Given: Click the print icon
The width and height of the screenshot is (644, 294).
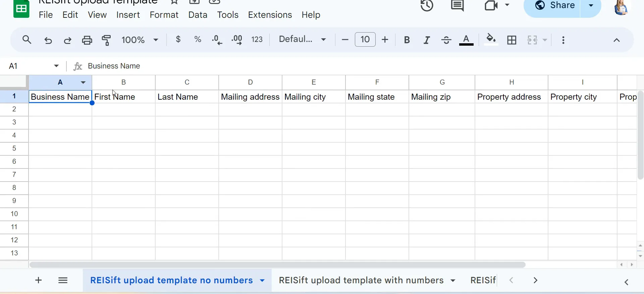Looking at the screenshot, I should (x=87, y=40).
